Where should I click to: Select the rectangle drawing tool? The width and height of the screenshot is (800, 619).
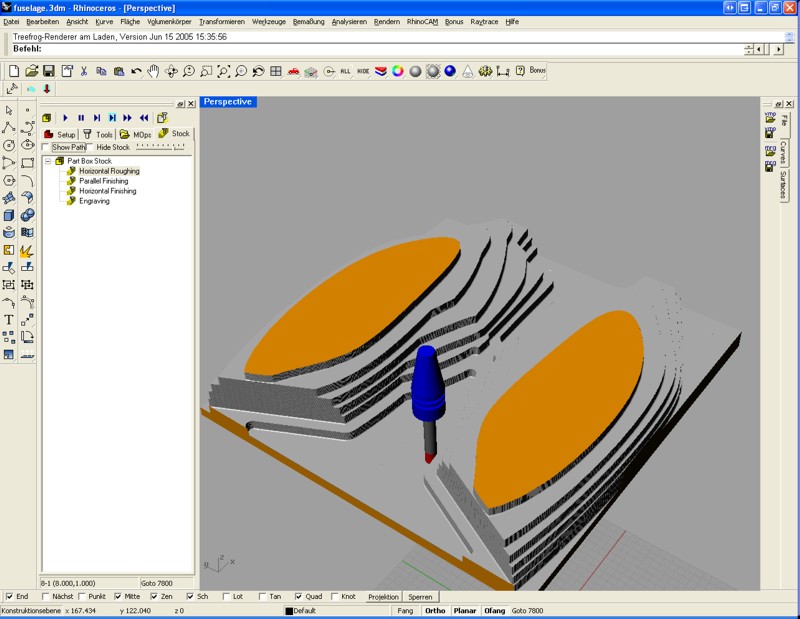coord(28,163)
